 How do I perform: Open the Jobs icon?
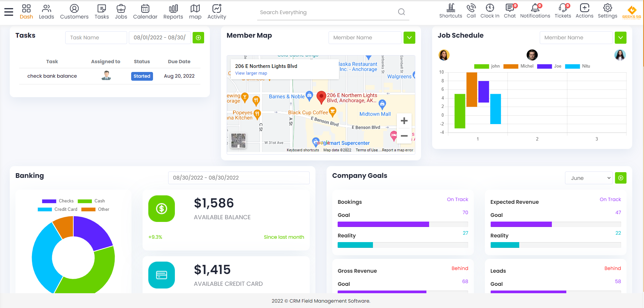121,12
